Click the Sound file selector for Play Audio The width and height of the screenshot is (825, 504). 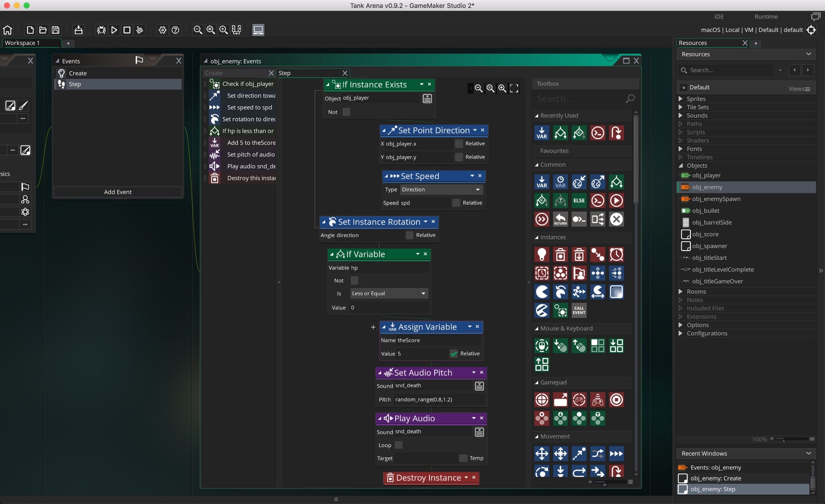(x=480, y=432)
